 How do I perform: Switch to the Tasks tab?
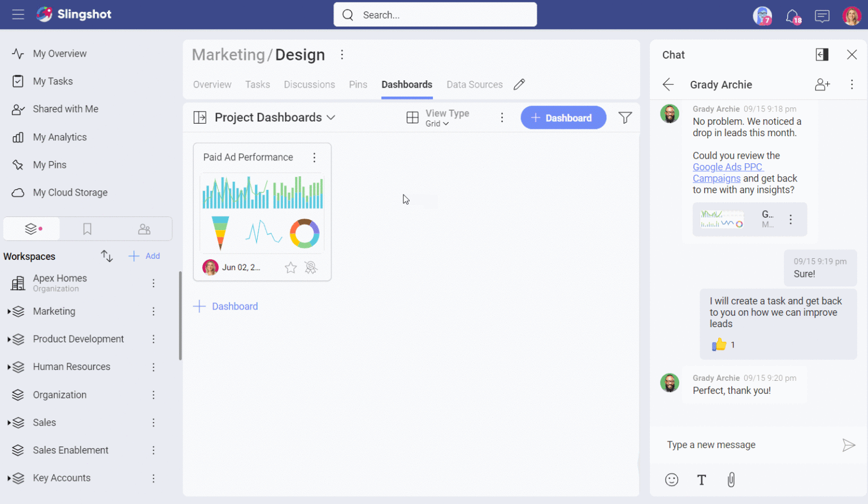pyautogui.click(x=257, y=85)
